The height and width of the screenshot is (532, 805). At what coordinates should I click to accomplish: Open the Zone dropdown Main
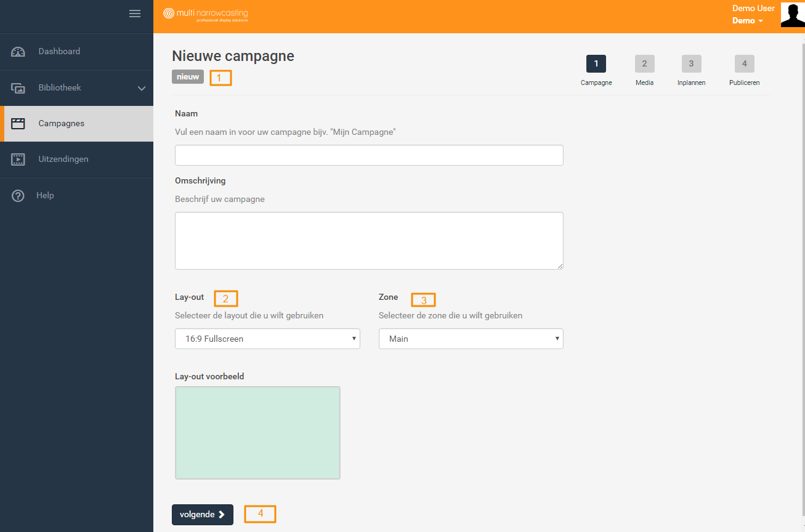pos(471,339)
